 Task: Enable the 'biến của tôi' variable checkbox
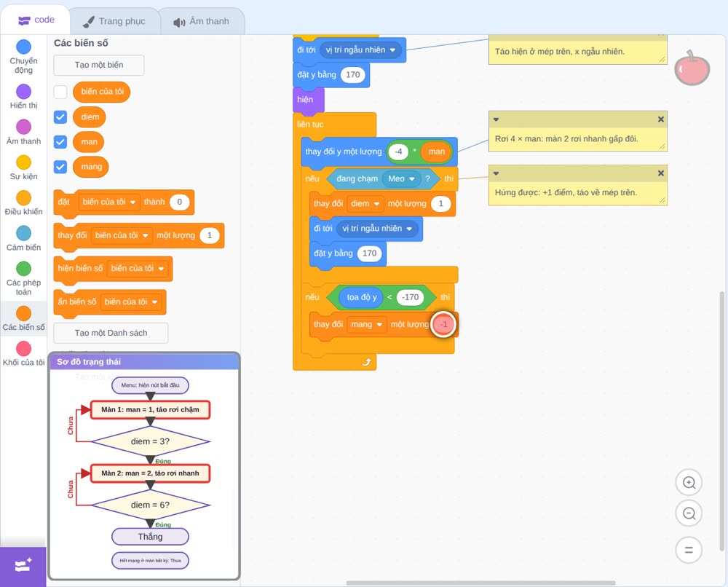[60, 92]
